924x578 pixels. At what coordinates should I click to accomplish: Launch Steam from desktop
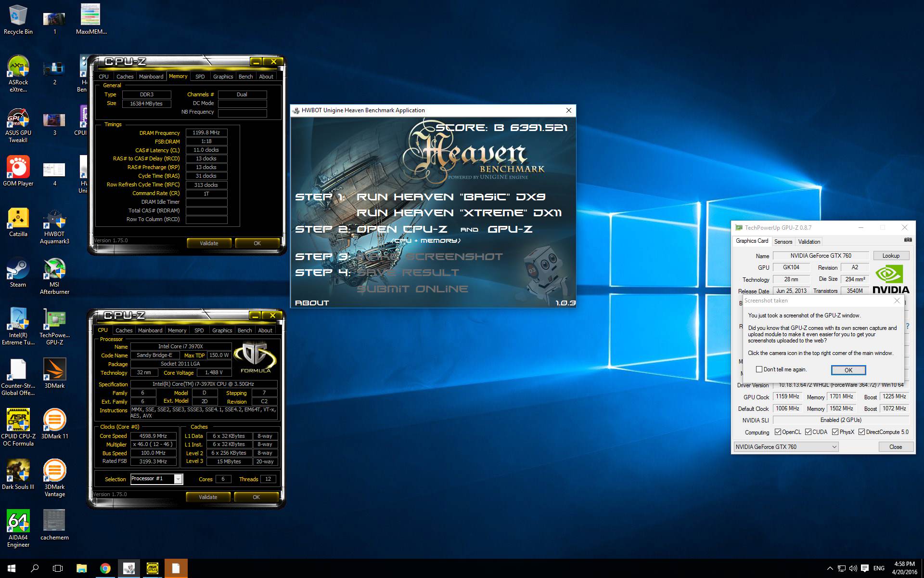18,272
